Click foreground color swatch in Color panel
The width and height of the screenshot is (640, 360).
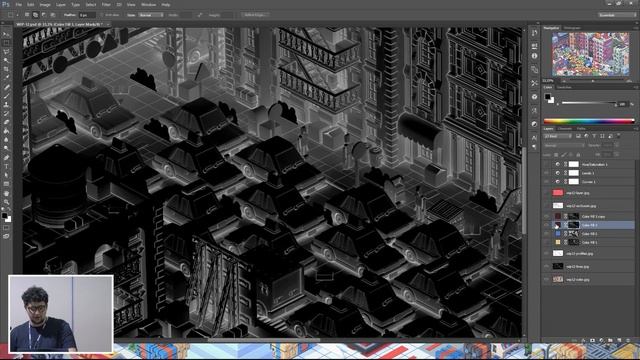pos(547,97)
